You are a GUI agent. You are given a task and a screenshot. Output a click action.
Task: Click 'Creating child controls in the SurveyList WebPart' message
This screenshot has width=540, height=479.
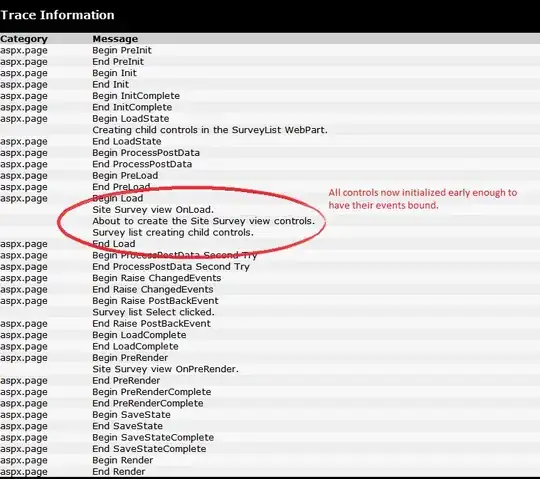[x=210, y=130]
